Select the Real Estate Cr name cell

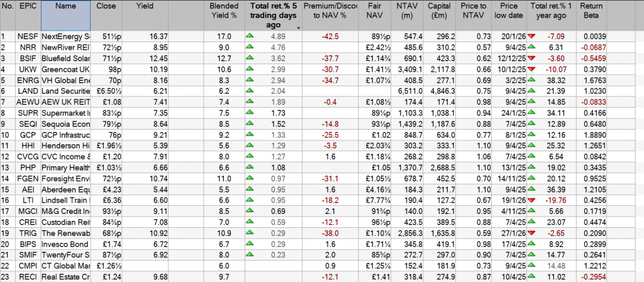coord(65,276)
